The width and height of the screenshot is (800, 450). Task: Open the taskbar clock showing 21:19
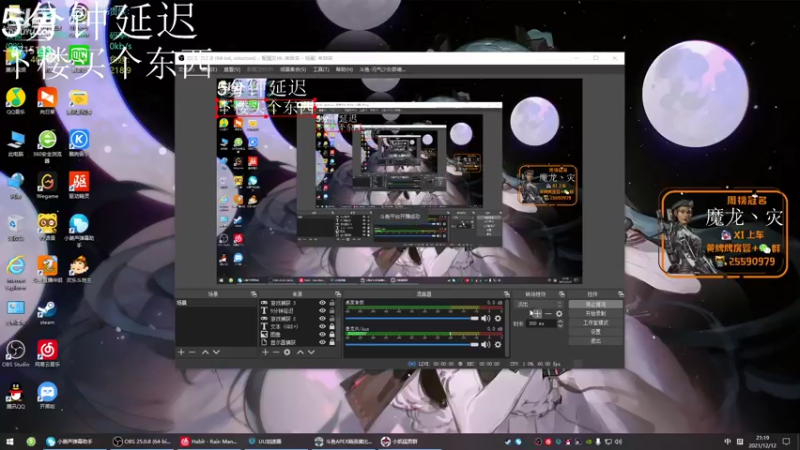pos(762,441)
